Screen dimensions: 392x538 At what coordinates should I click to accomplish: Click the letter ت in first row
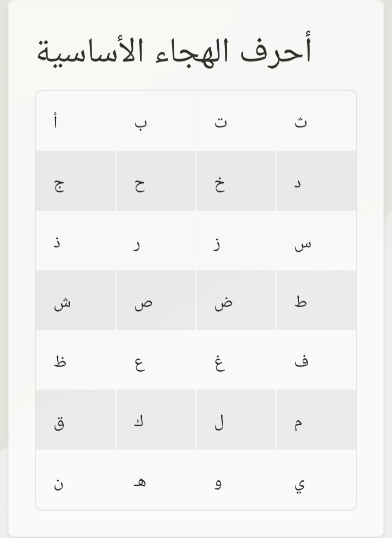pos(236,121)
